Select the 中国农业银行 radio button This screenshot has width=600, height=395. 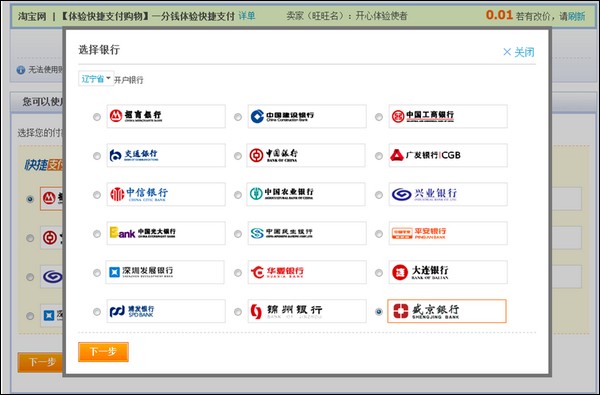pos(238,195)
